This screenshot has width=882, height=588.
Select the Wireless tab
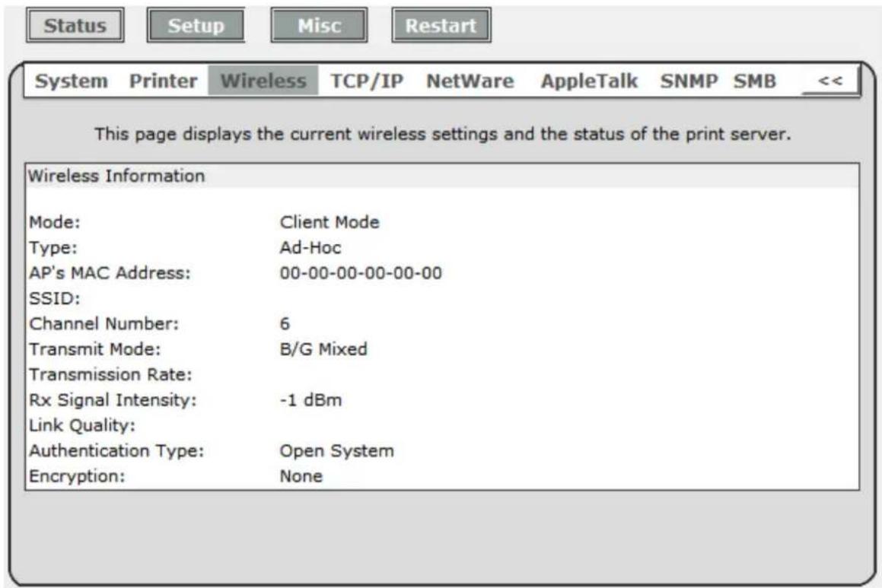[x=263, y=81]
